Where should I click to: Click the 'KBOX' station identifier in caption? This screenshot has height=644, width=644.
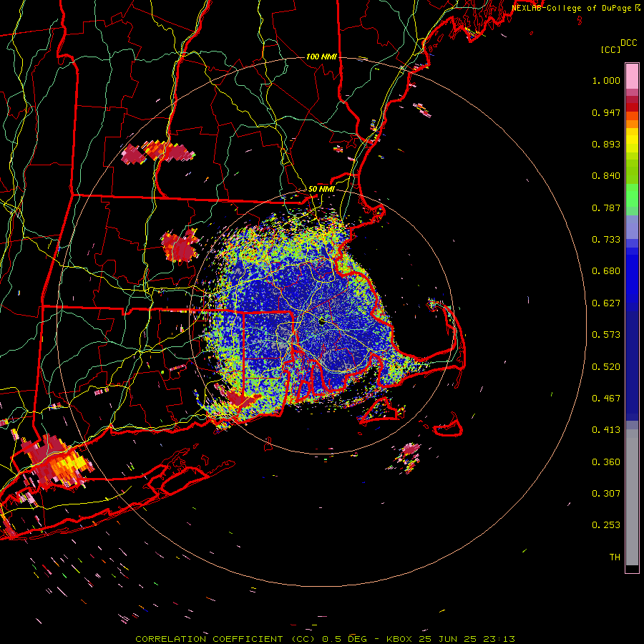tap(399, 639)
